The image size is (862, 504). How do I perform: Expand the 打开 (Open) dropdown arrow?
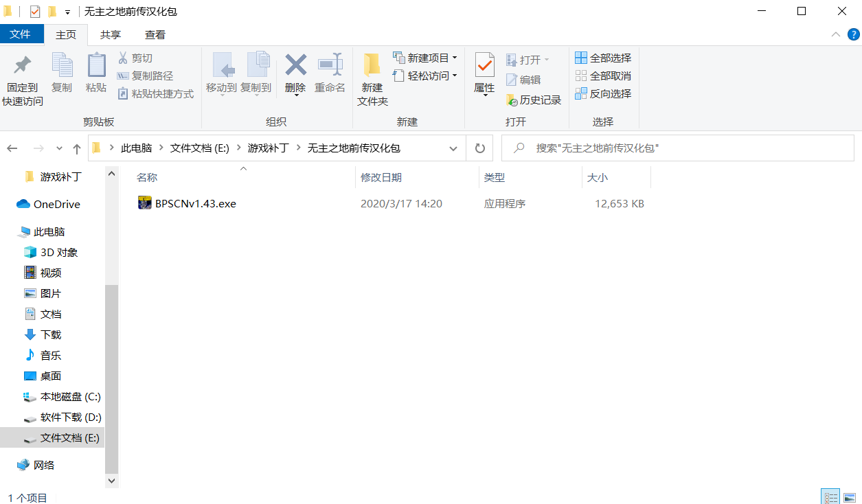(547, 59)
